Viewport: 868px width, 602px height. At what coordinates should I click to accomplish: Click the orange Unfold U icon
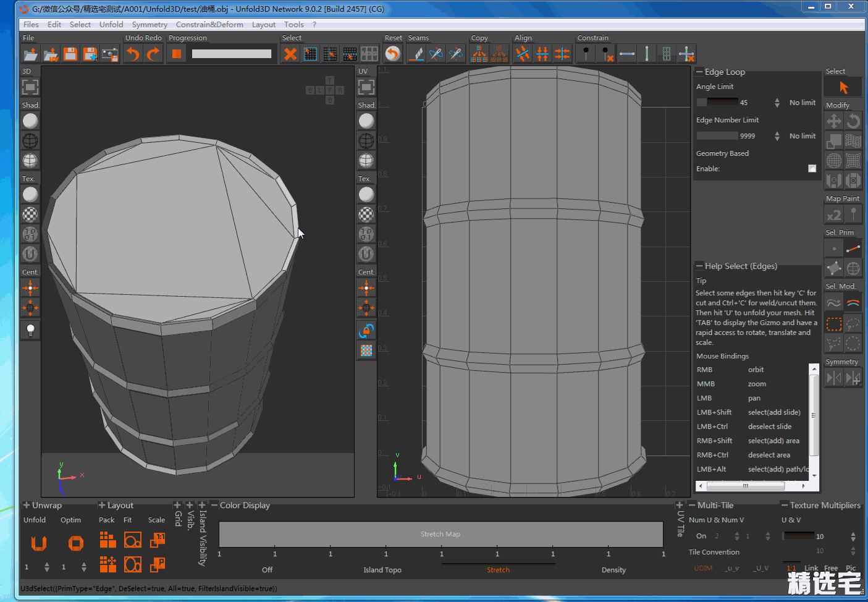[39, 543]
